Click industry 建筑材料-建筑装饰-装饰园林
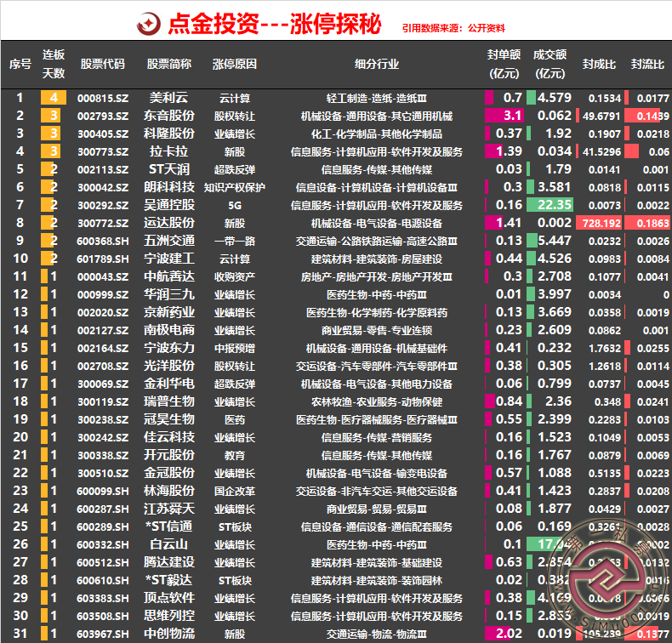672x643 pixels. point(377,581)
